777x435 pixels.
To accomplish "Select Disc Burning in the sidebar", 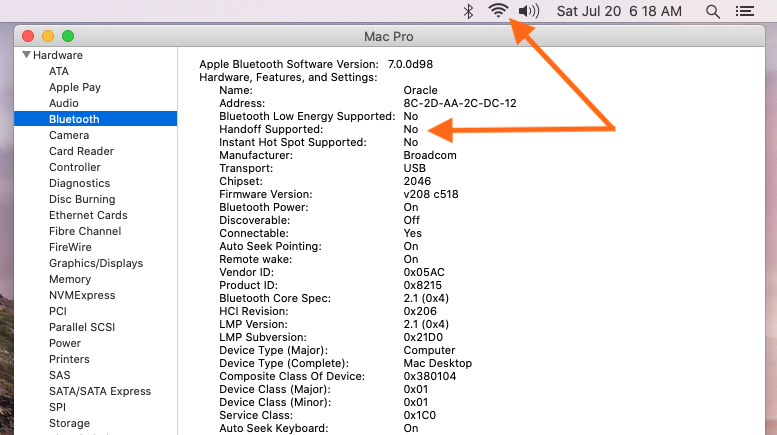I will click(82, 199).
